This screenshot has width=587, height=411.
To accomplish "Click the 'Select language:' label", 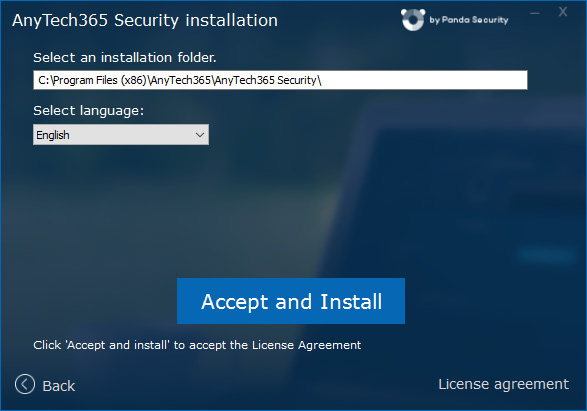I will coord(88,111).
